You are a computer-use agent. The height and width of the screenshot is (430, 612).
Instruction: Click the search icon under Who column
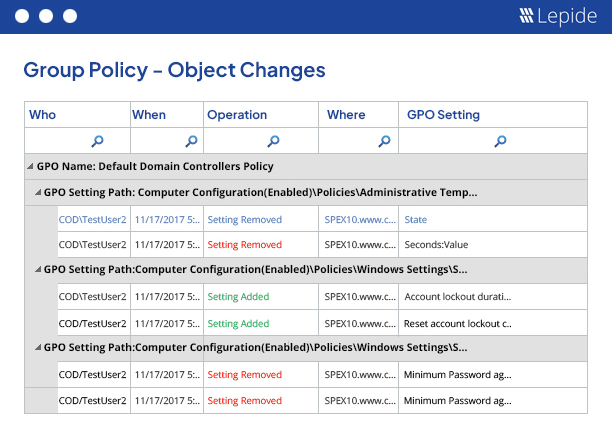[x=97, y=141]
